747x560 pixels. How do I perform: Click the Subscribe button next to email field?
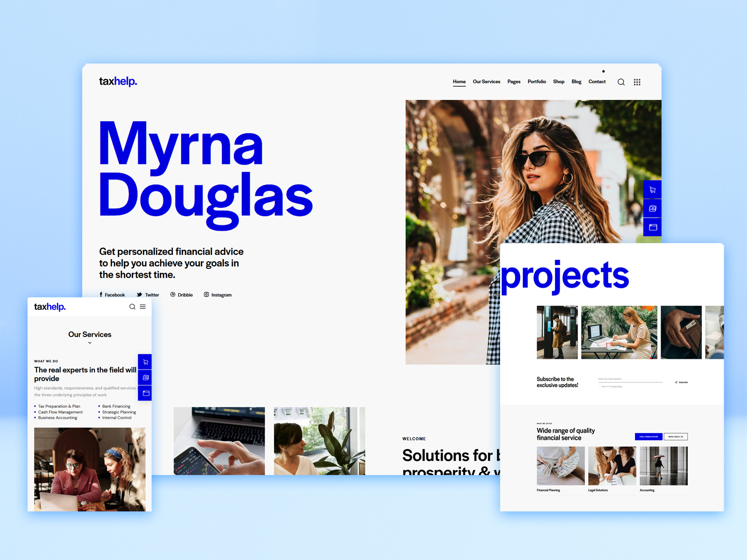pyautogui.click(x=681, y=382)
